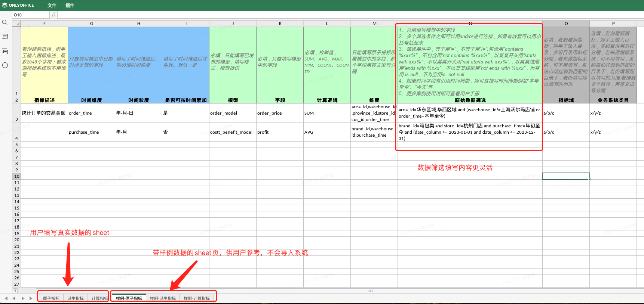Select column I header

[x=186, y=24]
